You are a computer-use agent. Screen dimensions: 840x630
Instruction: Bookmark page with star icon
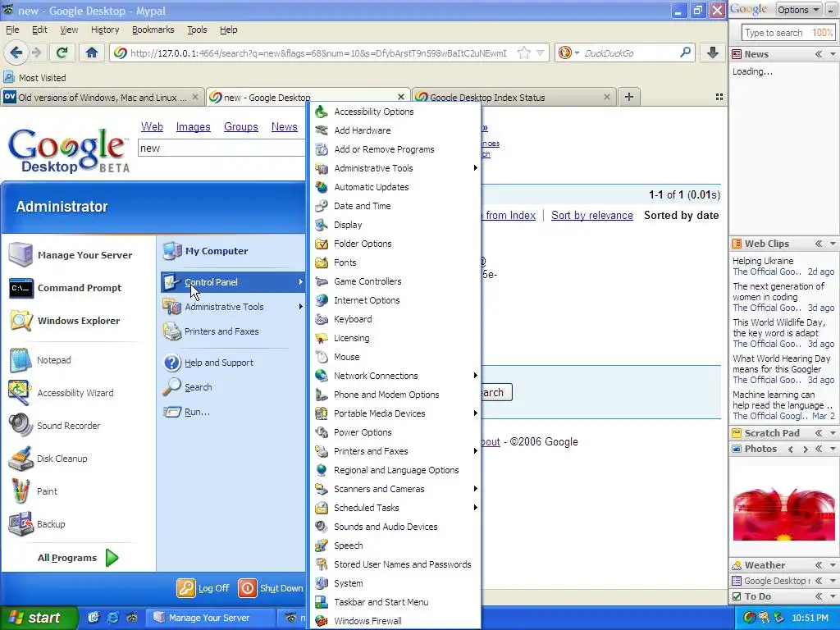[x=524, y=52]
